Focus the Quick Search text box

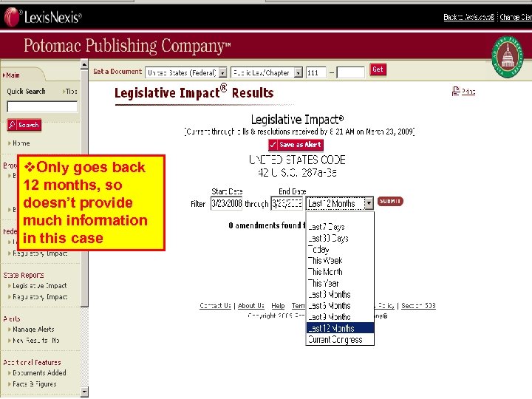42,106
